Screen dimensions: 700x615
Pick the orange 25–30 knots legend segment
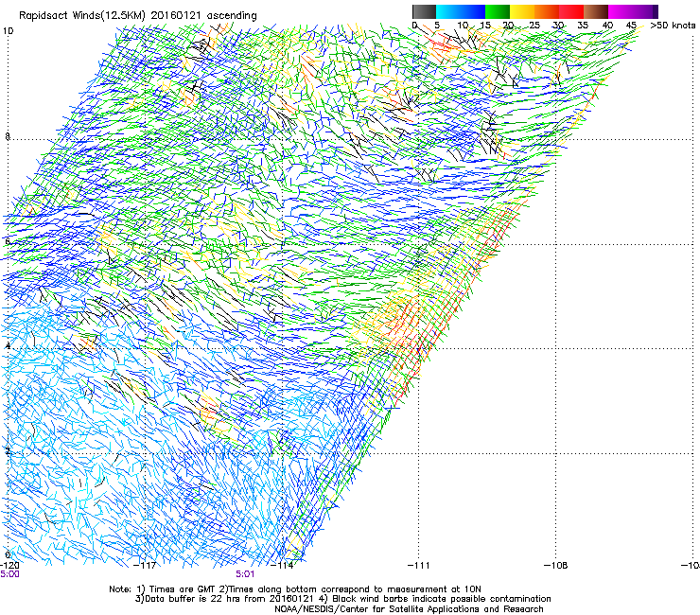tap(547, 11)
